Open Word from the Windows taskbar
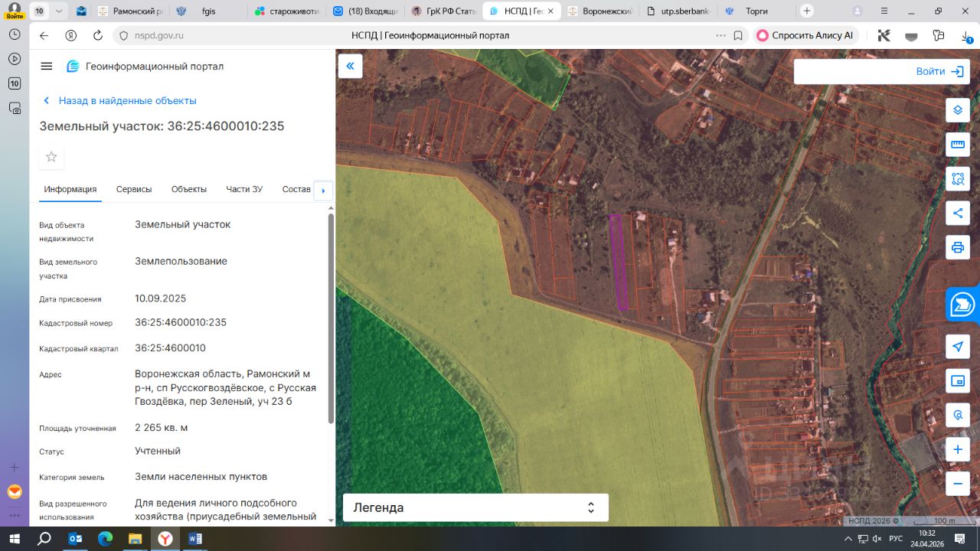Viewport: 980px width, 551px height. [x=194, y=539]
